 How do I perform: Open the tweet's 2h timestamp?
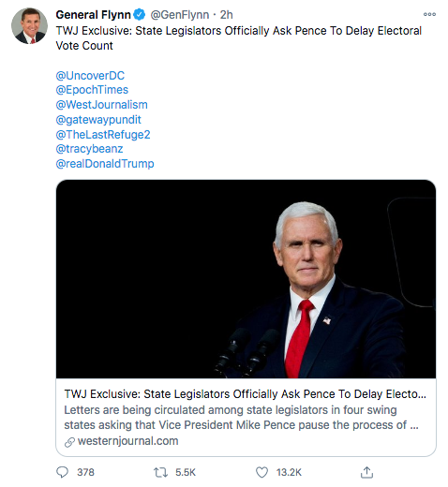click(227, 15)
